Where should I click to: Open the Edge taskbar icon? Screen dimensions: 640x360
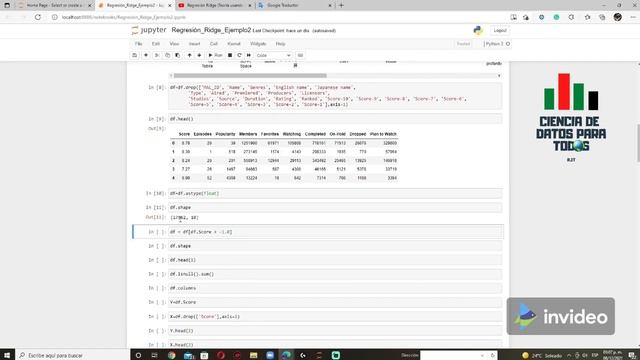(287, 355)
